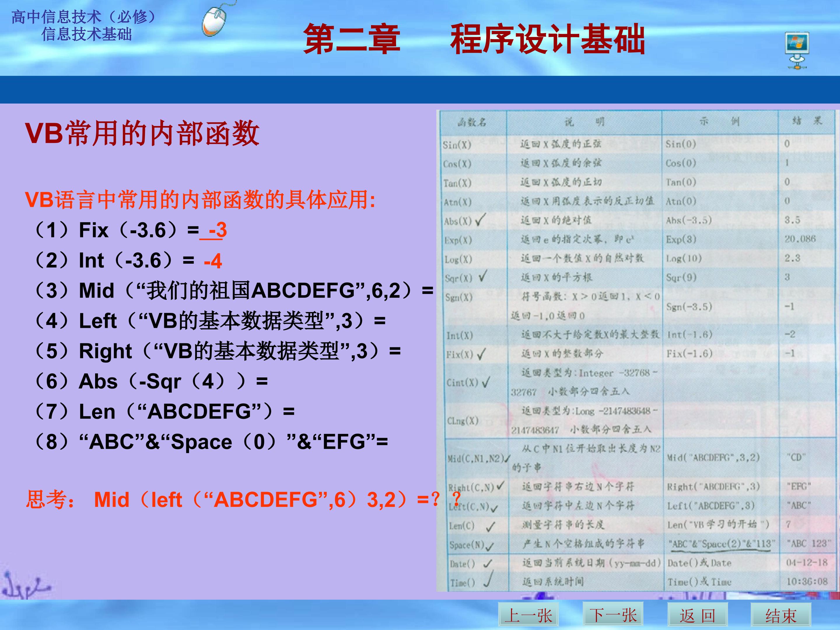Click the checkmark next to Len(C)

tap(490, 526)
